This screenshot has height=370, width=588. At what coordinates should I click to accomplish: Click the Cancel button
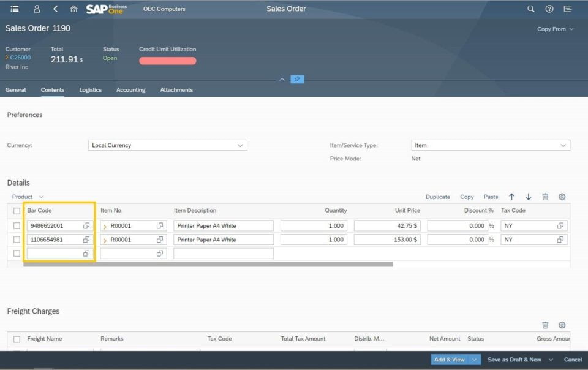(573, 360)
